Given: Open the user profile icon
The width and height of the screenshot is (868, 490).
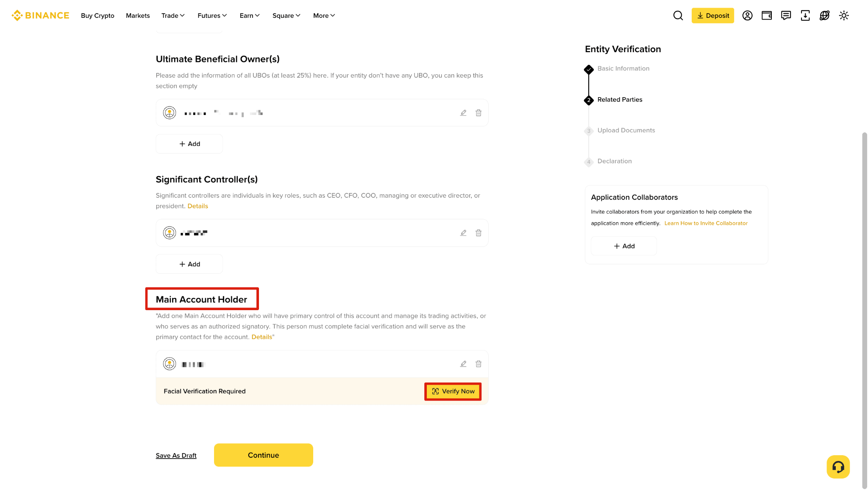Looking at the screenshot, I should click(747, 16).
